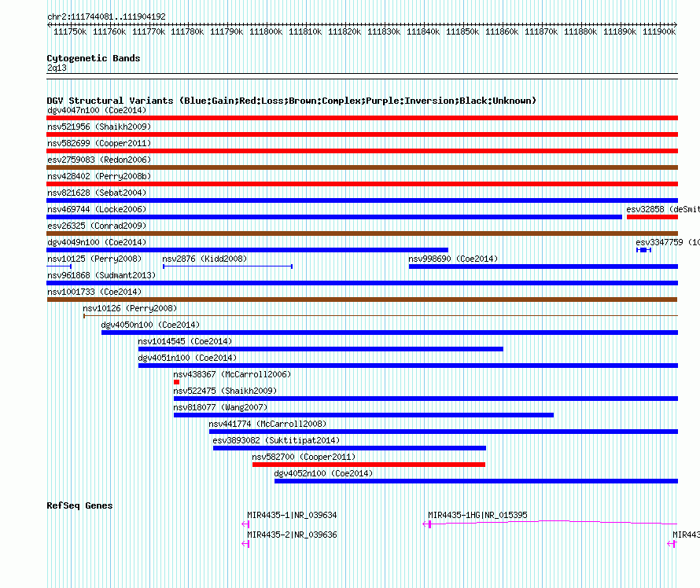Click the nsv10126 (Perry2008) label
The image size is (700, 588).
click(130, 308)
